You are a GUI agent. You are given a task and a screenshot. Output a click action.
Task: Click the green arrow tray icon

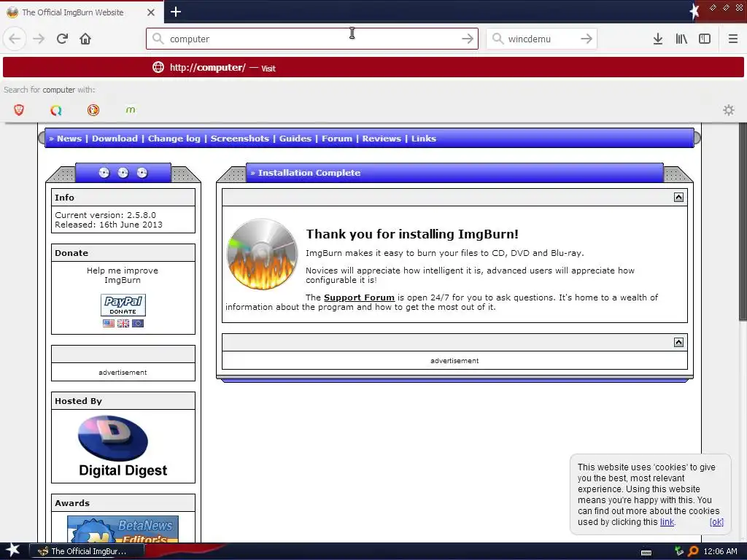click(x=679, y=551)
